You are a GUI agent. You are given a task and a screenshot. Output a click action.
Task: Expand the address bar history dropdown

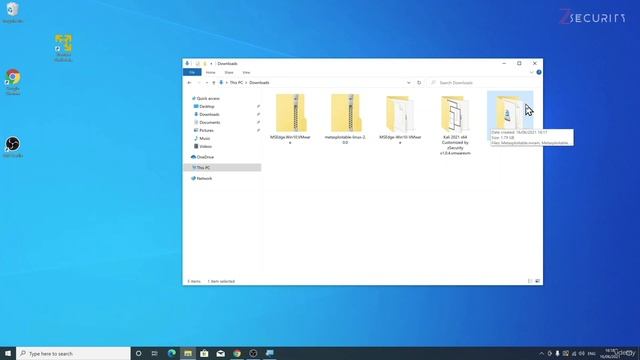409,82
